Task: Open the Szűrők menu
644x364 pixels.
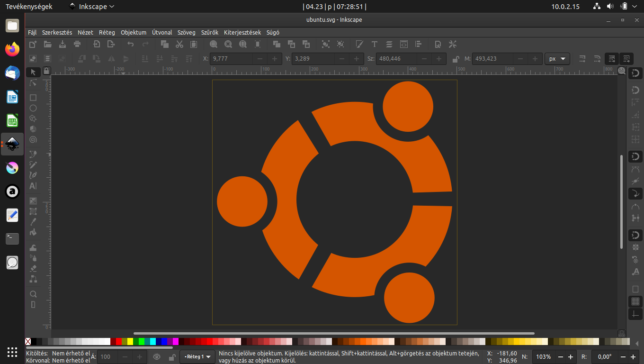Action: (x=210, y=33)
